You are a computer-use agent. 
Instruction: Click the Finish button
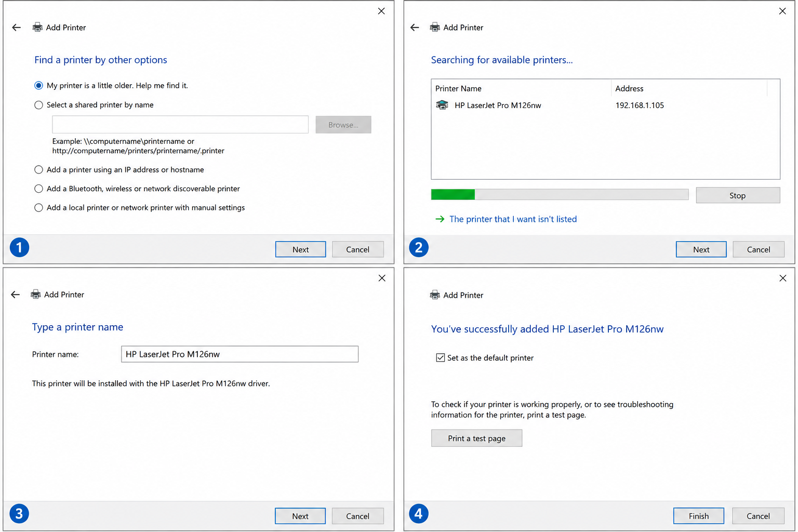(699, 516)
